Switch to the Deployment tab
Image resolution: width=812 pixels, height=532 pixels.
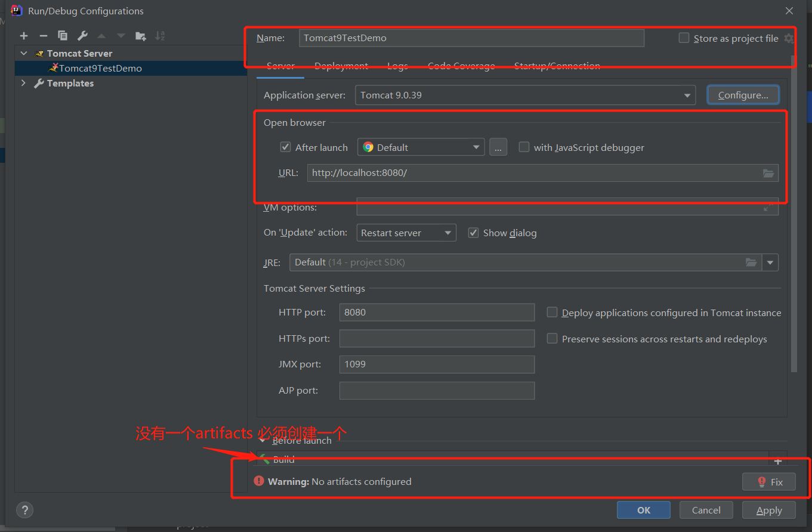341,66
